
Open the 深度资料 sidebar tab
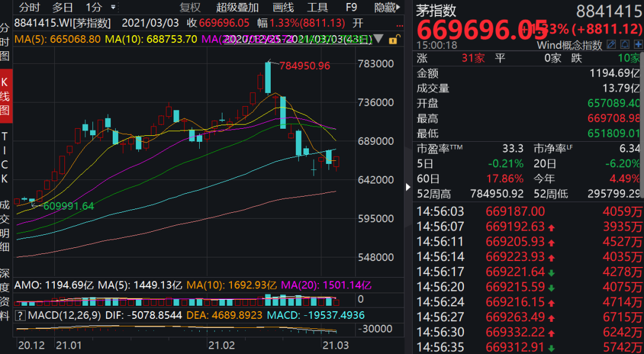[x=5, y=294]
